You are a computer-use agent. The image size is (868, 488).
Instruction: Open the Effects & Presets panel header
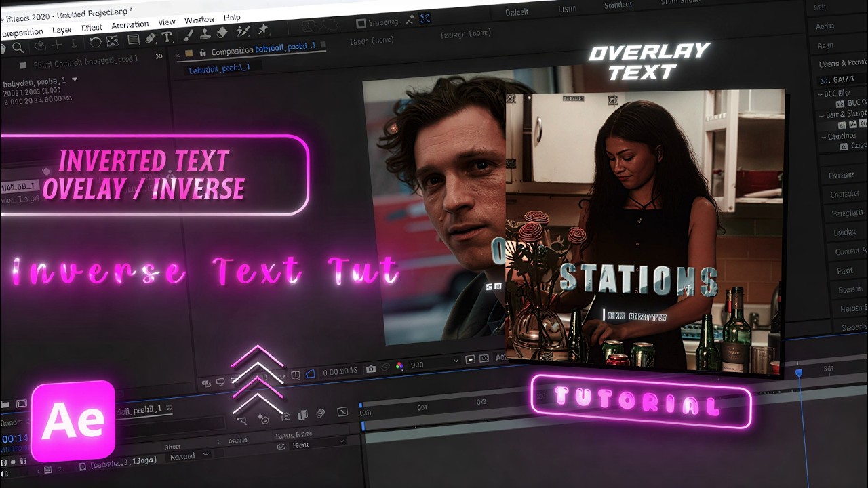pos(843,63)
